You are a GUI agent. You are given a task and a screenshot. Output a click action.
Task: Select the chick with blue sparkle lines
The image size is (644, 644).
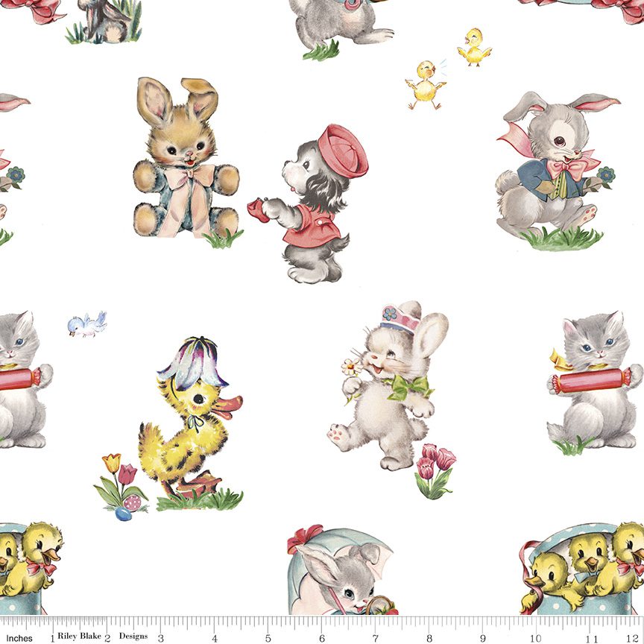[426, 85]
